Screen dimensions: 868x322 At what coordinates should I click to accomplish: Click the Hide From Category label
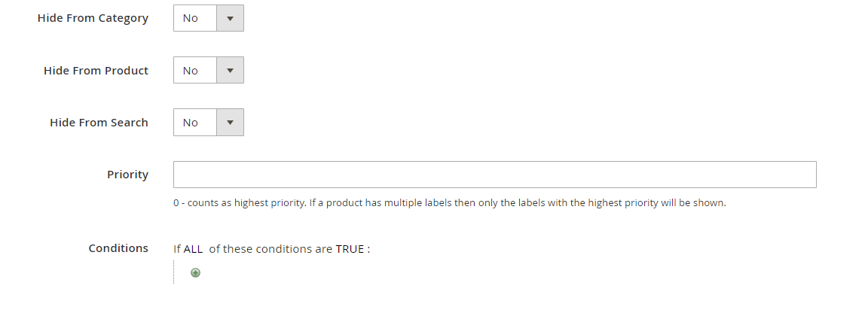click(x=93, y=18)
